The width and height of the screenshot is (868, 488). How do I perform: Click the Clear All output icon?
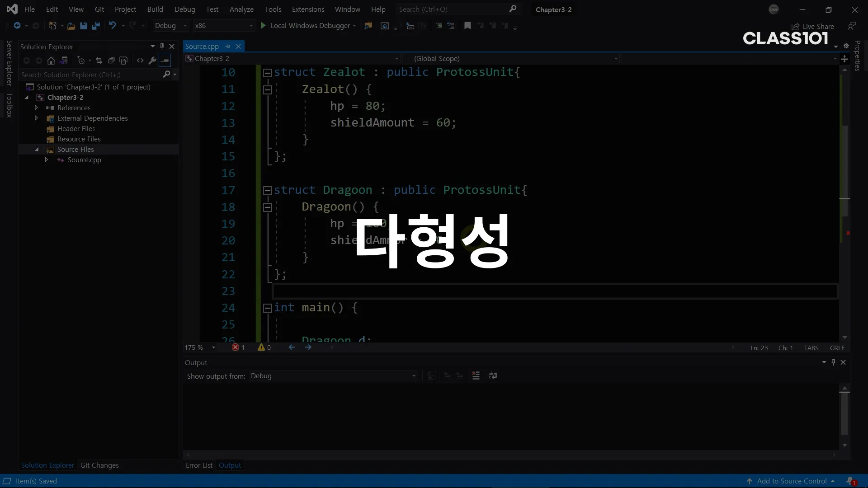[476, 376]
